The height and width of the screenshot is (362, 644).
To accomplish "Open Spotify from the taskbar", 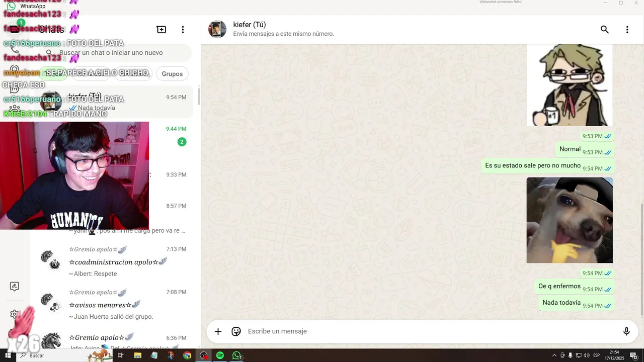I will click(220, 355).
